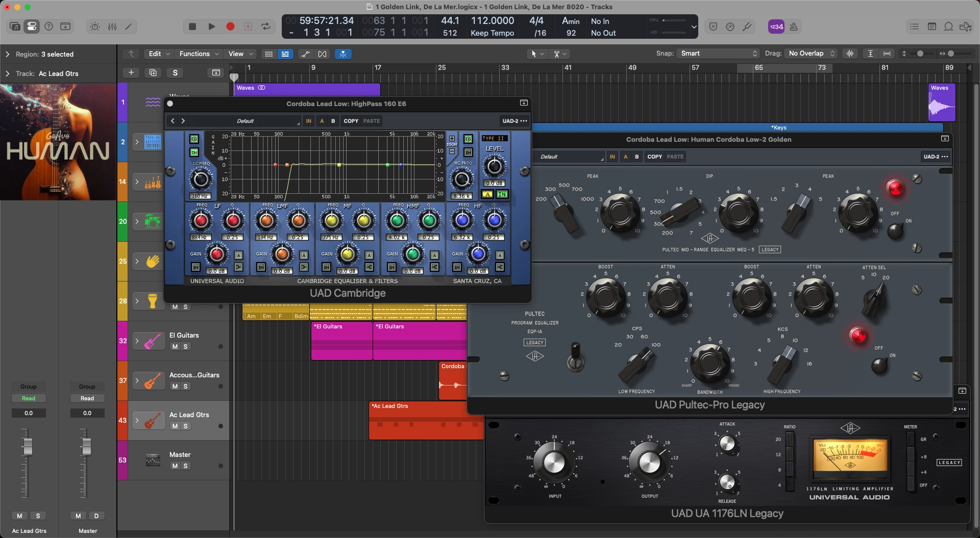Open the Library panel icon
Screen dimensions: 980x538
(15, 27)
